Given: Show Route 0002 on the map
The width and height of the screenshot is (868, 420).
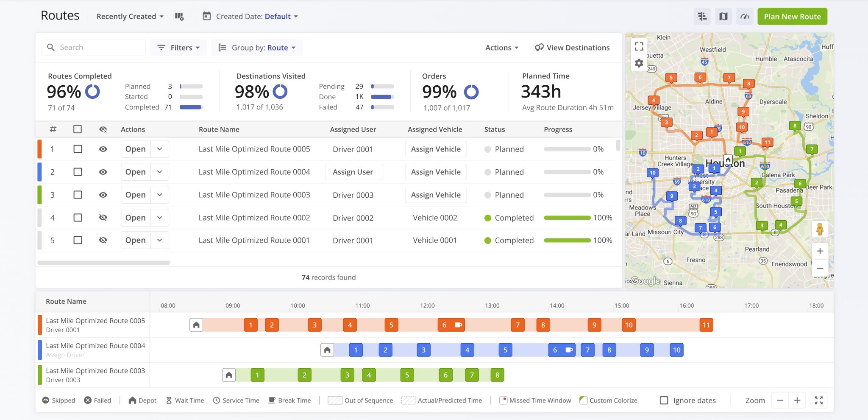Looking at the screenshot, I should [x=103, y=218].
